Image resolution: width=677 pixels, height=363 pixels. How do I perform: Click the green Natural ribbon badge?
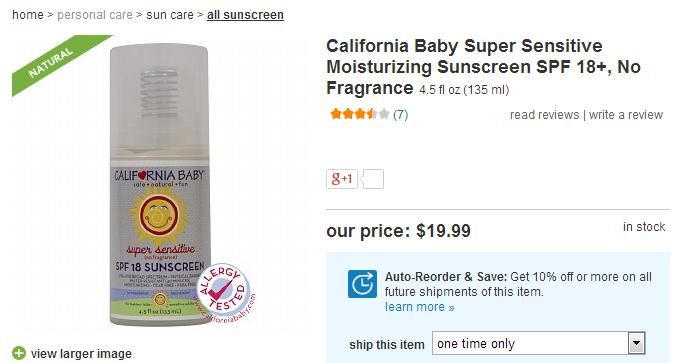[56, 64]
